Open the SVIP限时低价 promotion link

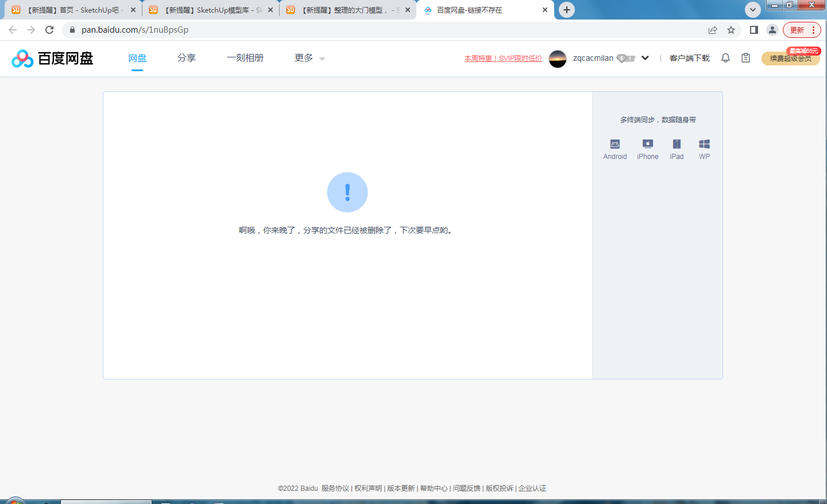coord(503,59)
